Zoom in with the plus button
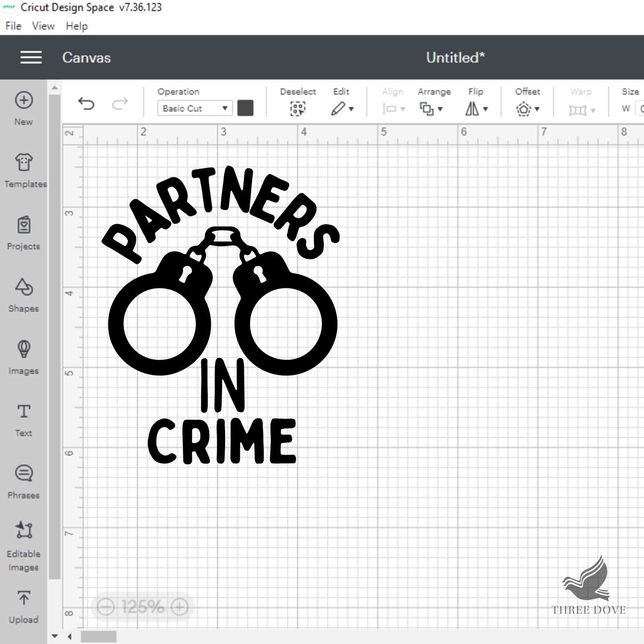The height and width of the screenshot is (644, 644). pyautogui.click(x=180, y=607)
